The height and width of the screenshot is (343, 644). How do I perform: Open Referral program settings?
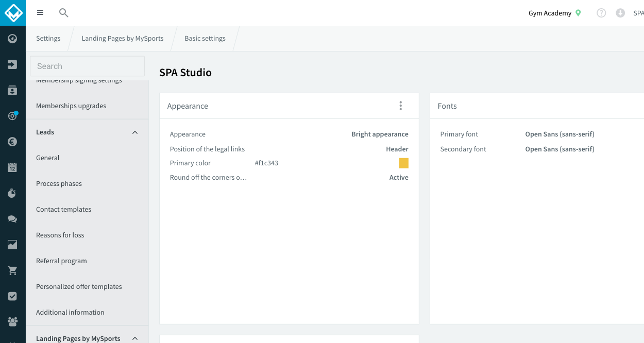point(87,261)
